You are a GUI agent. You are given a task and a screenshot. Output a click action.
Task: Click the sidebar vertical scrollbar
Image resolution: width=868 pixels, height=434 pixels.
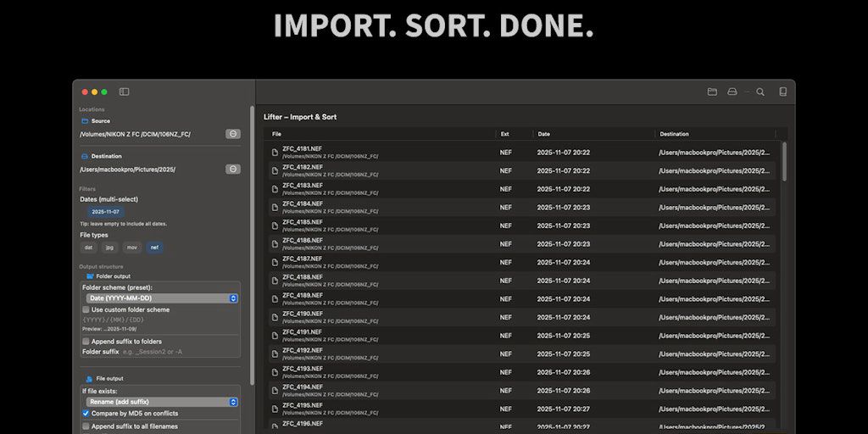253,245
